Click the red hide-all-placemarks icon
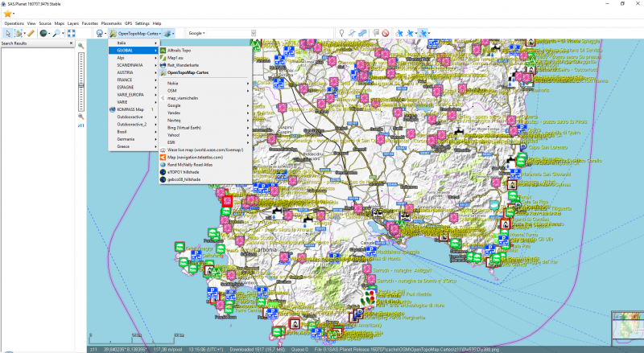This screenshot has height=353, width=644. (386, 33)
